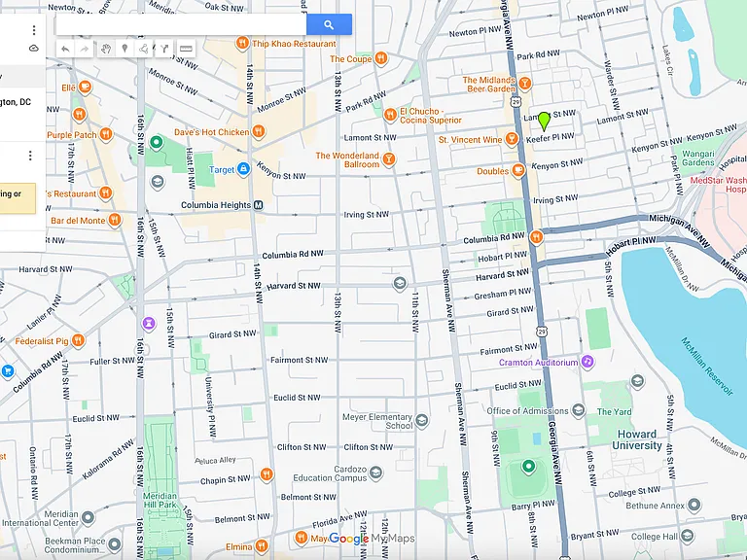Click the El Chucho Cocina Superior pin
Viewport: 747px width, 560px height.
(x=390, y=115)
